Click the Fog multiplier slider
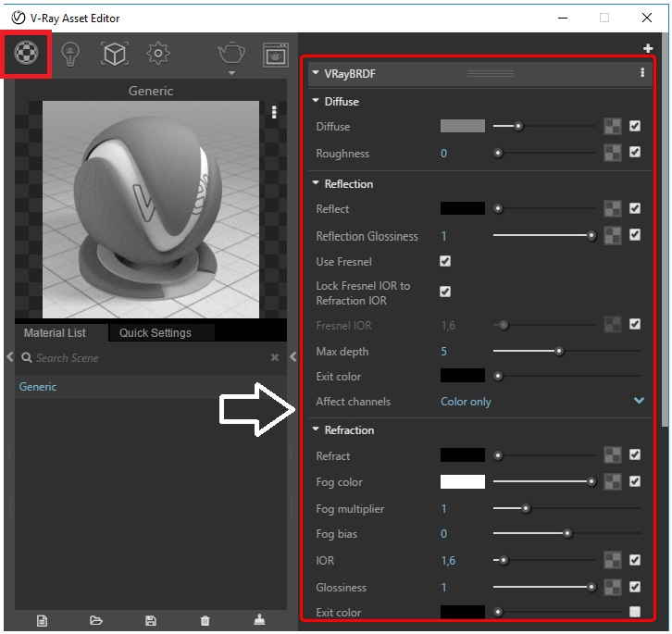The width and height of the screenshot is (672, 634). [x=566, y=508]
